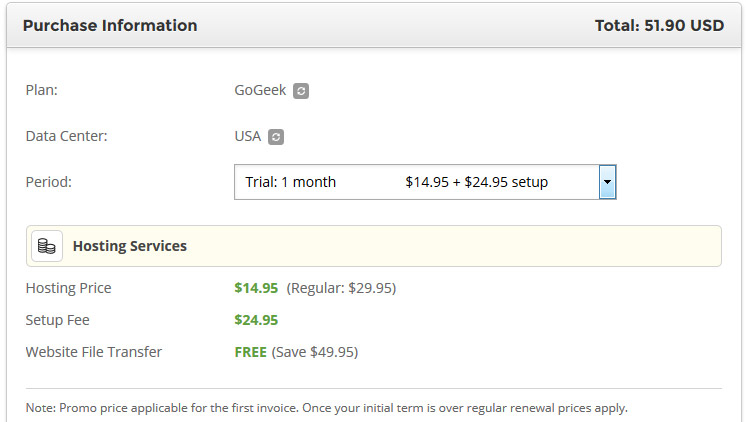Click the Data Center: label
This screenshot has height=422, width=746.
pyautogui.click(x=66, y=136)
